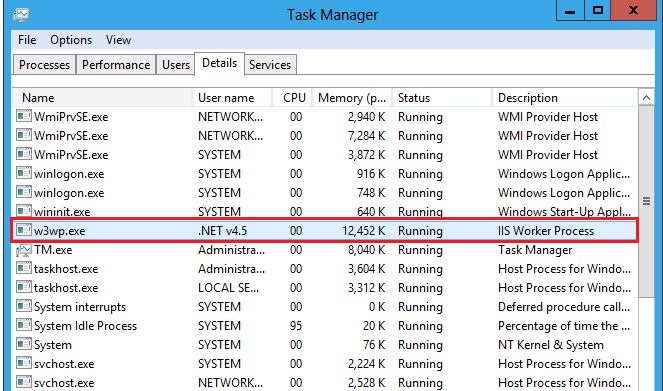Click the 0 K memory value
This screenshot has height=391, width=663.
377,307
